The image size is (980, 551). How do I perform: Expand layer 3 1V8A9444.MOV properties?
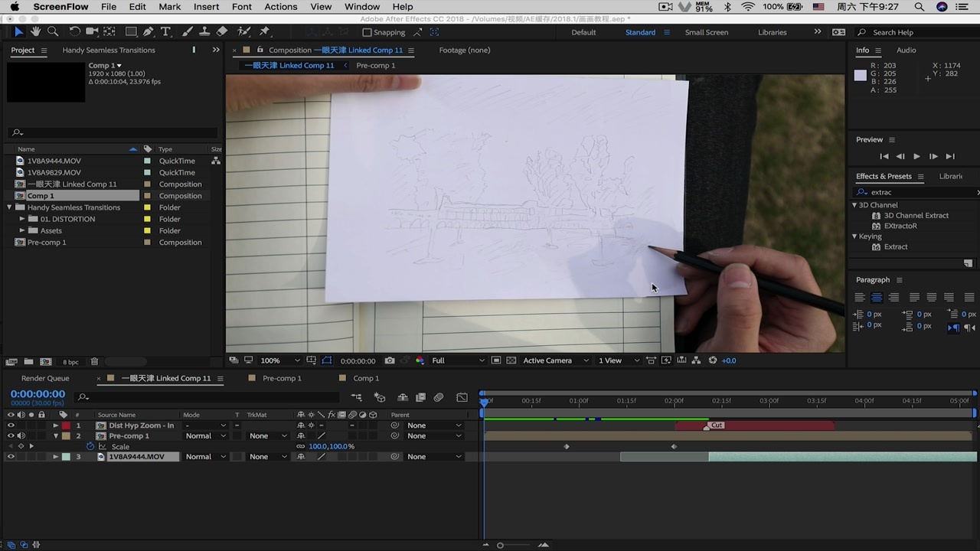click(55, 457)
